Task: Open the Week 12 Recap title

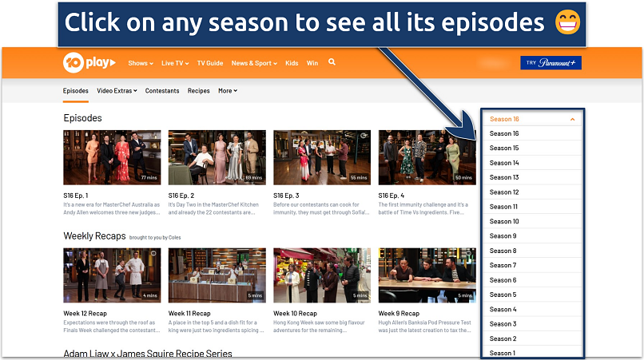Action: pos(85,314)
